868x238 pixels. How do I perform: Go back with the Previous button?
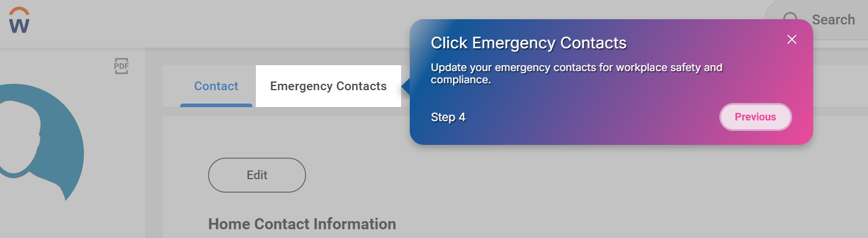tap(755, 117)
